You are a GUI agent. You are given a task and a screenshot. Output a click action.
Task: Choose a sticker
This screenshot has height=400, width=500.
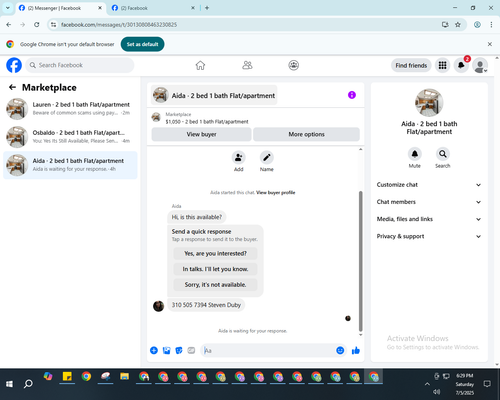179,350
